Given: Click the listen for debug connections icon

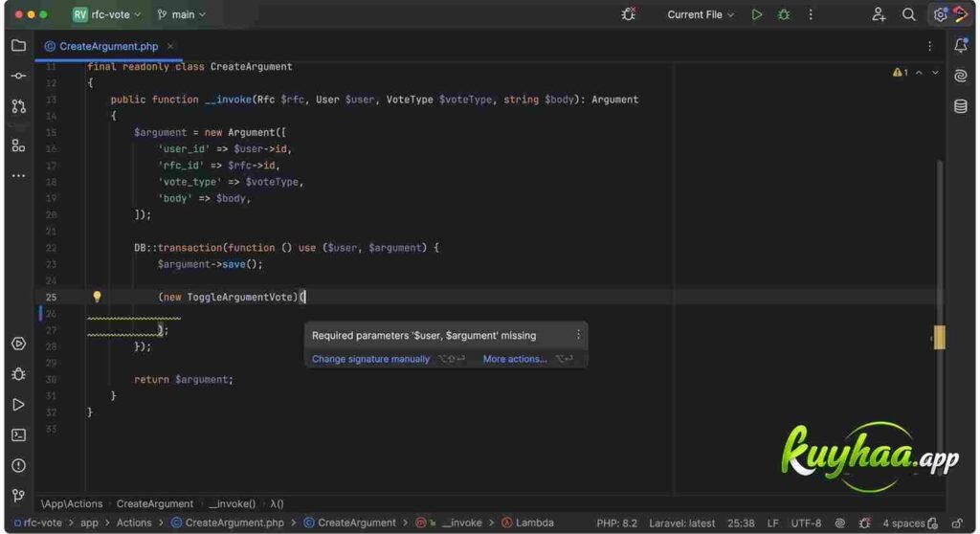Looking at the screenshot, I should [628, 13].
